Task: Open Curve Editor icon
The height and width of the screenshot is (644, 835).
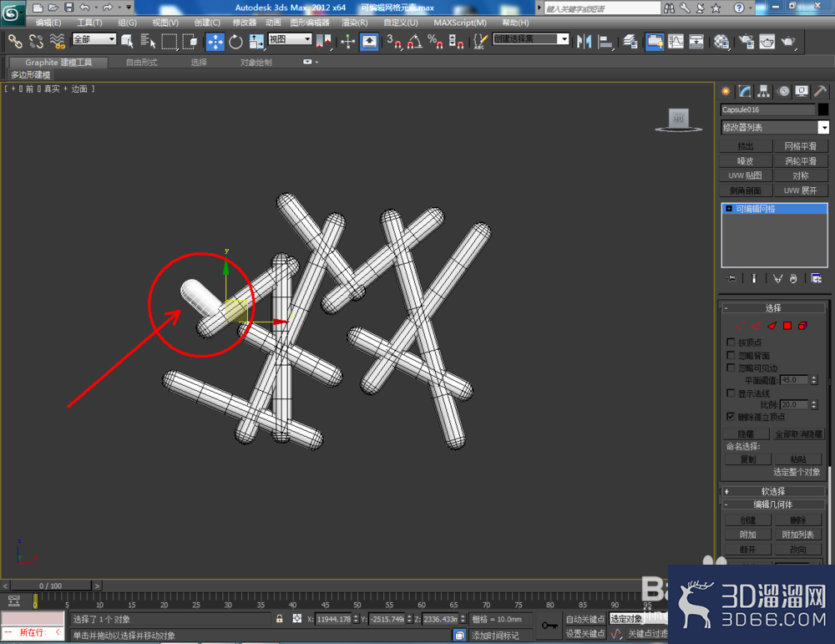Action: [x=676, y=42]
